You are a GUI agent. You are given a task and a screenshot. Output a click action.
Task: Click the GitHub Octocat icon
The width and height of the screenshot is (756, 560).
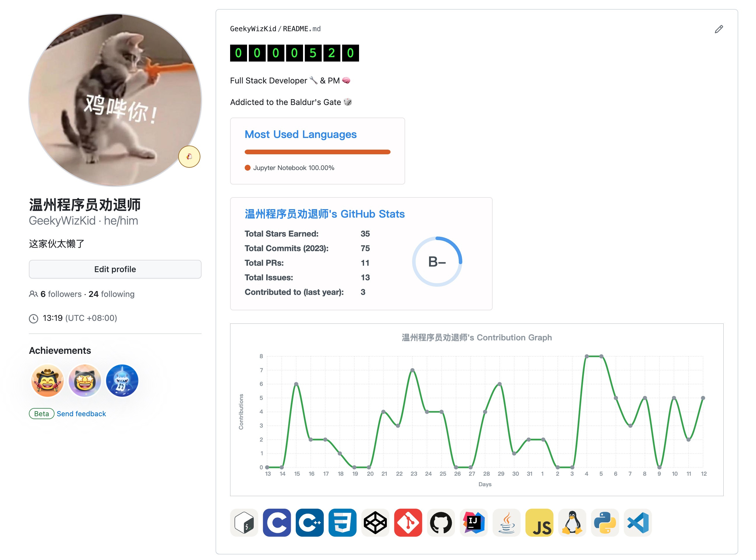(441, 522)
